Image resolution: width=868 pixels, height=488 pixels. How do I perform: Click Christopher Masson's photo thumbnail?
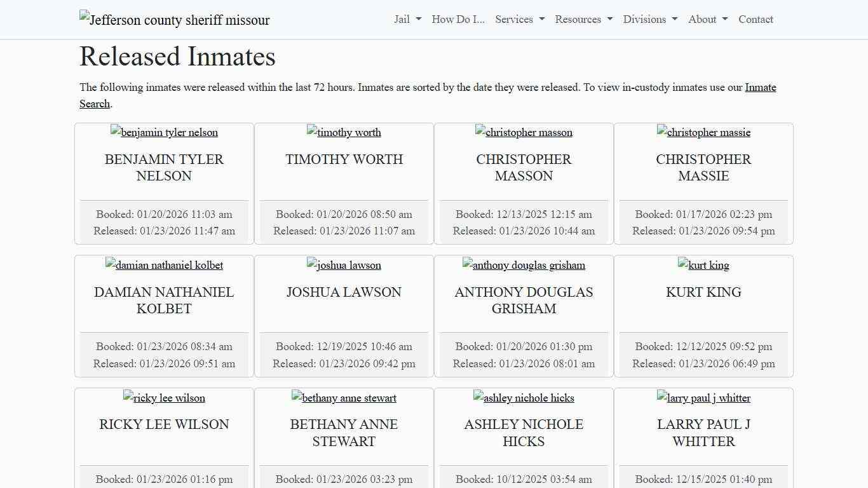click(x=524, y=132)
